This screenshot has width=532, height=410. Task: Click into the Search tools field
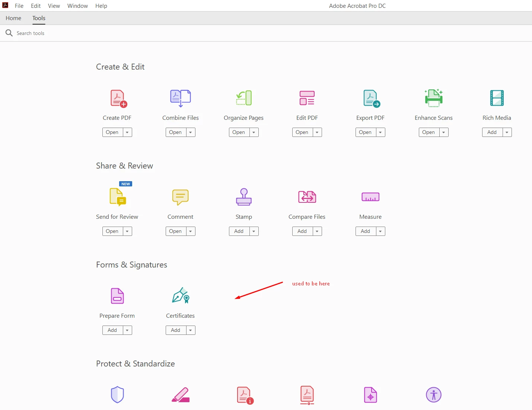[266, 33]
